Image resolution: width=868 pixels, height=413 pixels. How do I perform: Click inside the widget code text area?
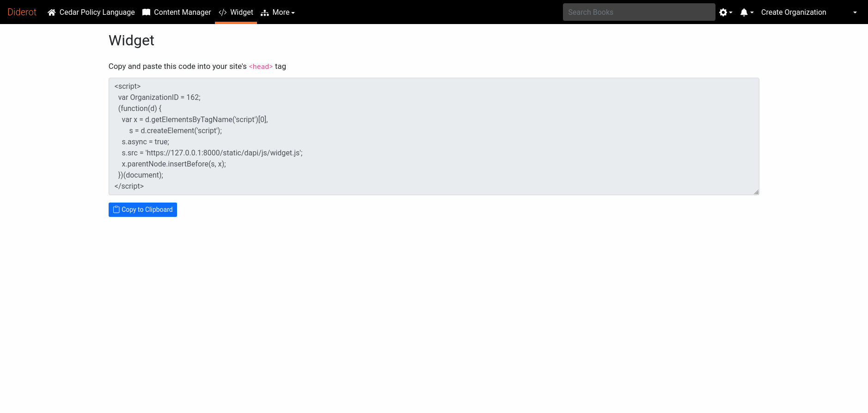(x=434, y=136)
